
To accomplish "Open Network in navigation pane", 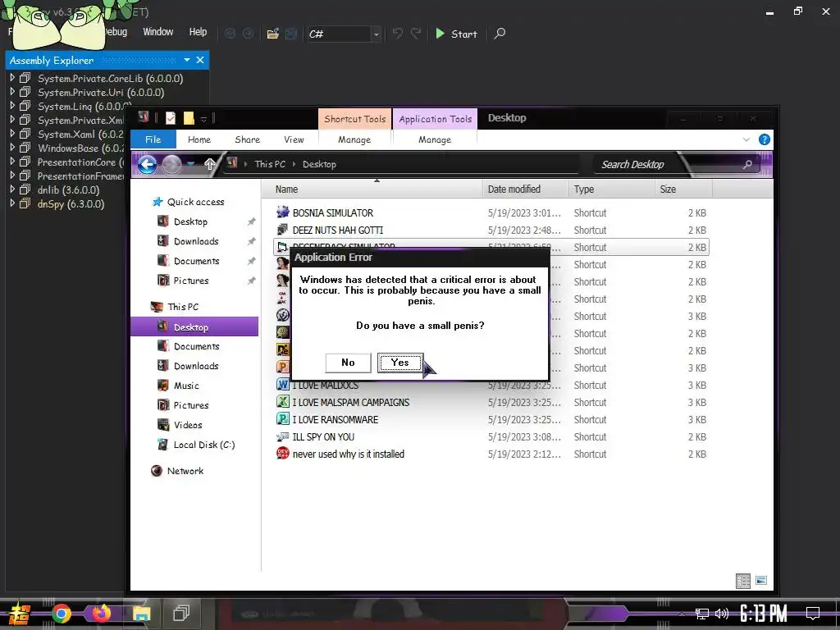I will pyautogui.click(x=185, y=471).
